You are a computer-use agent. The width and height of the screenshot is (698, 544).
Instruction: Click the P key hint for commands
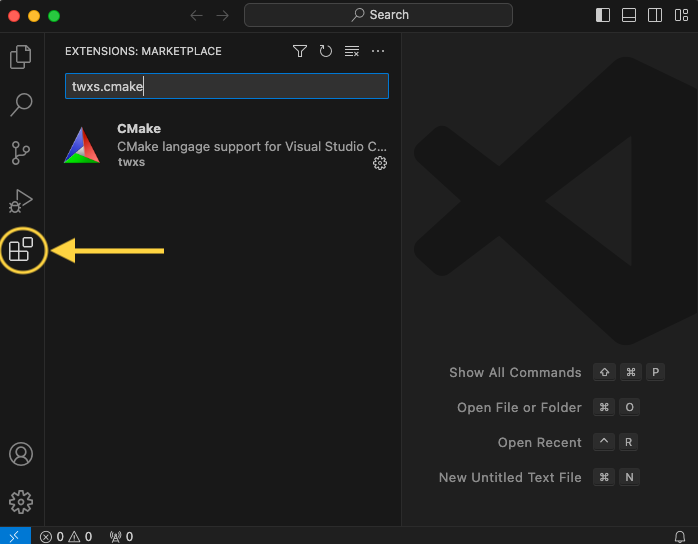(655, 372)
